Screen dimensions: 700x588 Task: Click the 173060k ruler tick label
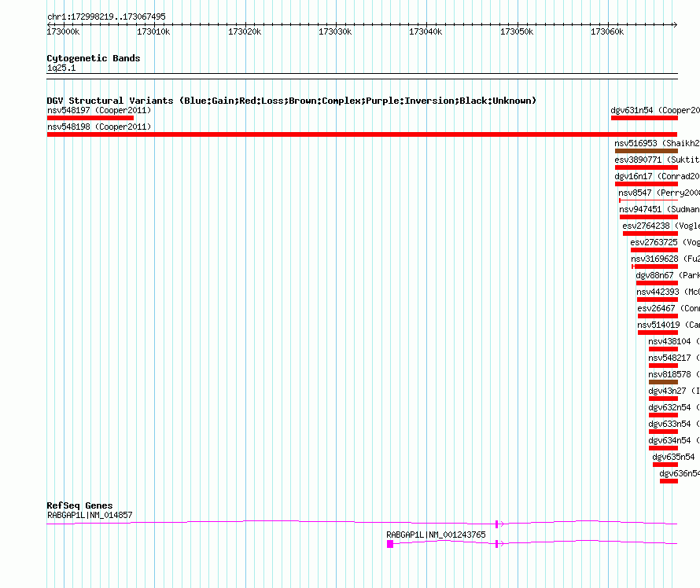[x=608, y=31]
